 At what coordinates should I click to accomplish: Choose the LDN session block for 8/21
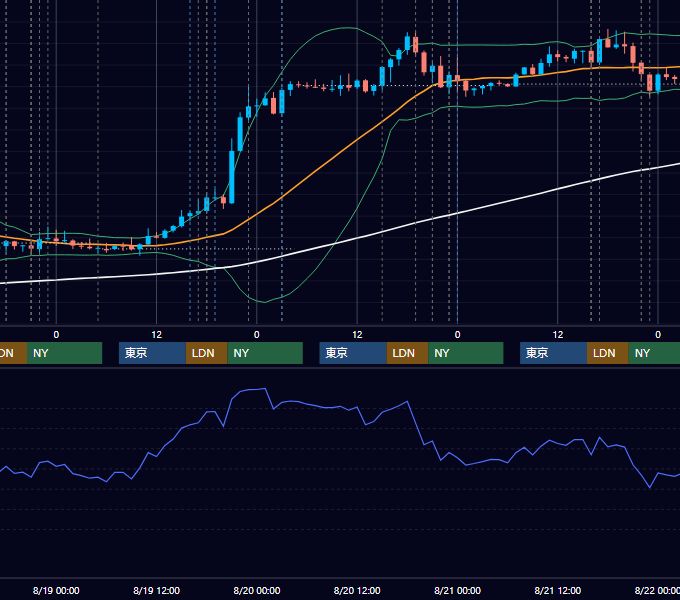point(608,353)
